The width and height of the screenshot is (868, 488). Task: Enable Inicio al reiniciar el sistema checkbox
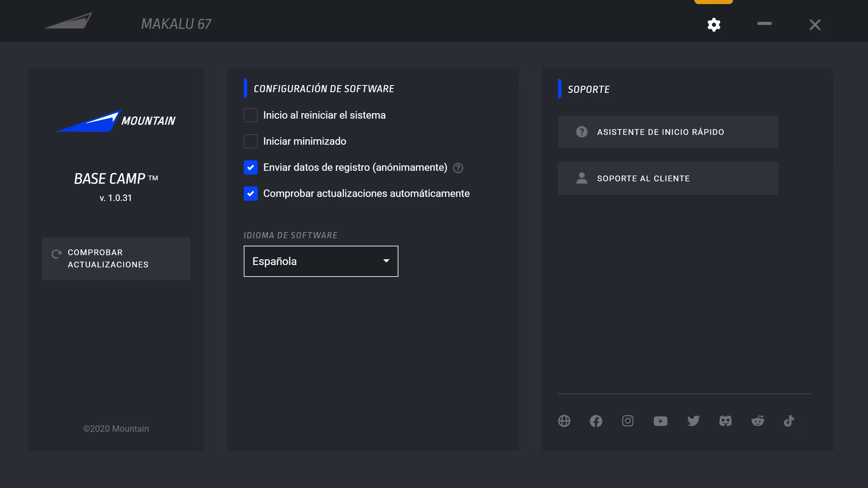point(251,115)
